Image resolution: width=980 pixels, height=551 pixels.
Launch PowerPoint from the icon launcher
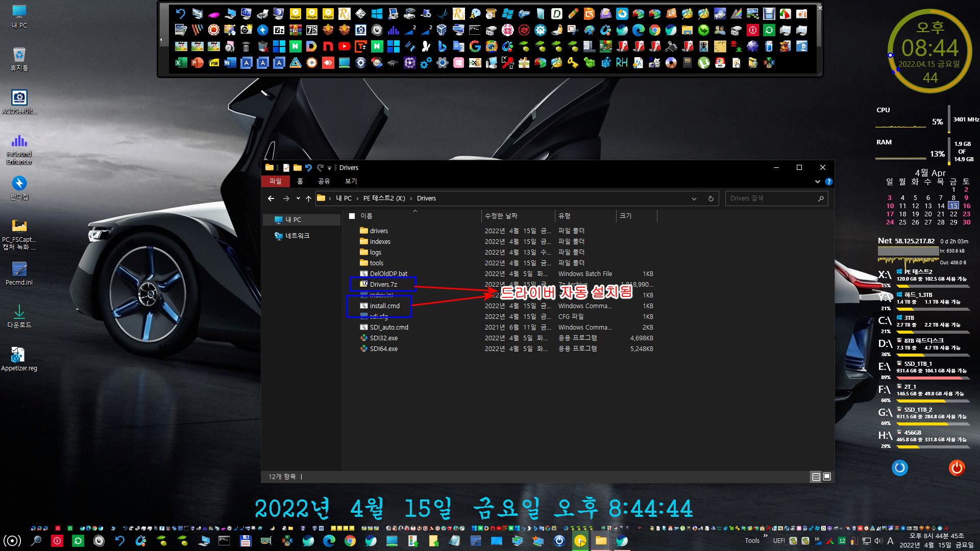(197, 63)
